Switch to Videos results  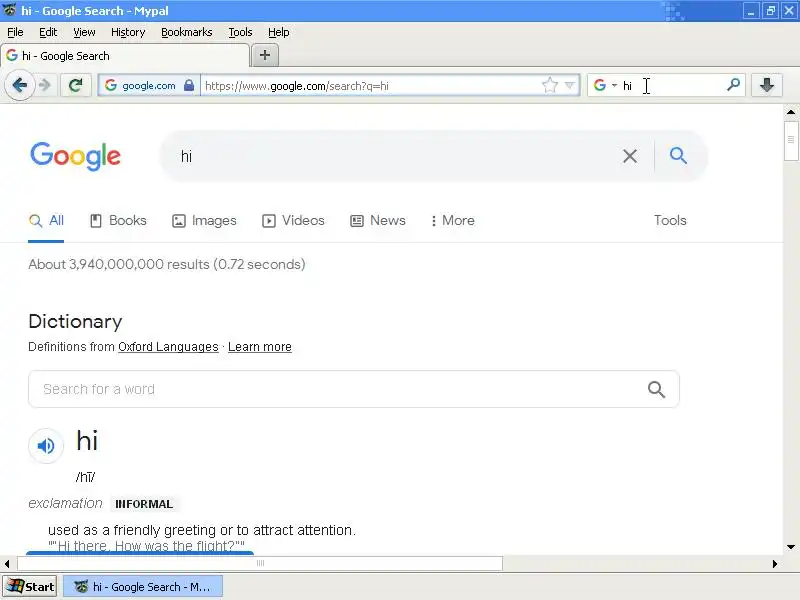[x=293, y=220]
